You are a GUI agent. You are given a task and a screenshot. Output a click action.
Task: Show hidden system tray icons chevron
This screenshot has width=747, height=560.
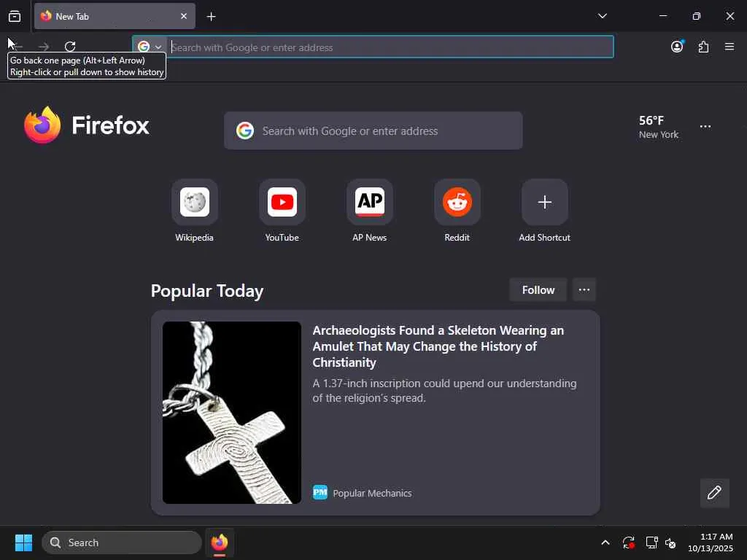pyautogui.click(x=605, y=542)
